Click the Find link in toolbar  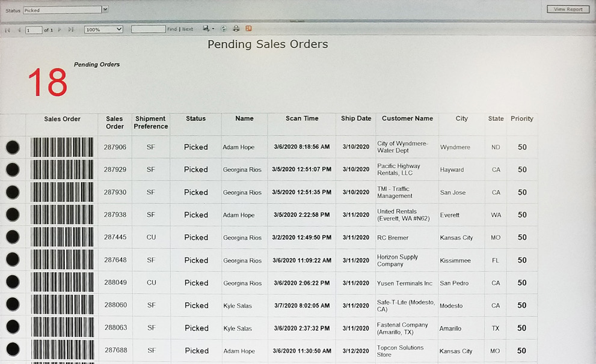172,29
